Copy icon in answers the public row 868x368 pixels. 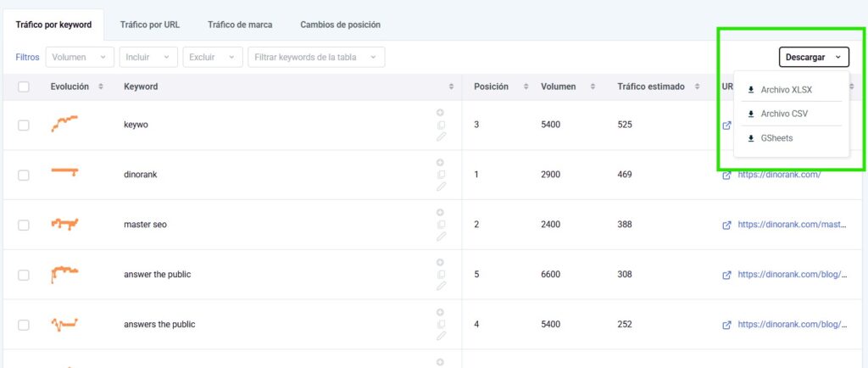(441, 324)
